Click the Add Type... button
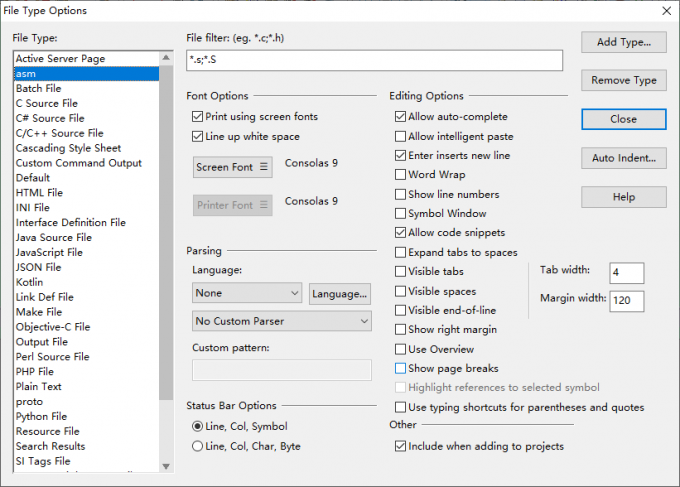This screenshot has width=680, height=487. 624,42
